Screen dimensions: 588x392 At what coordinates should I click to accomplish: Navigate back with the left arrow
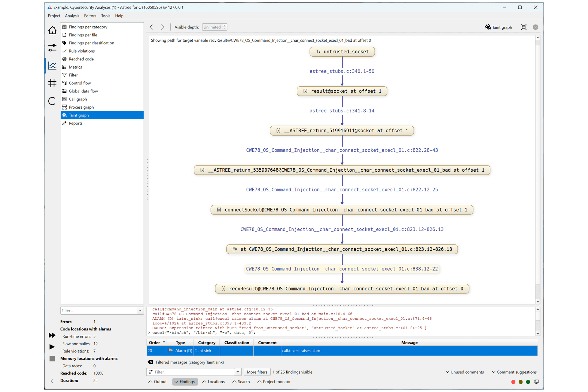(151, 27)
